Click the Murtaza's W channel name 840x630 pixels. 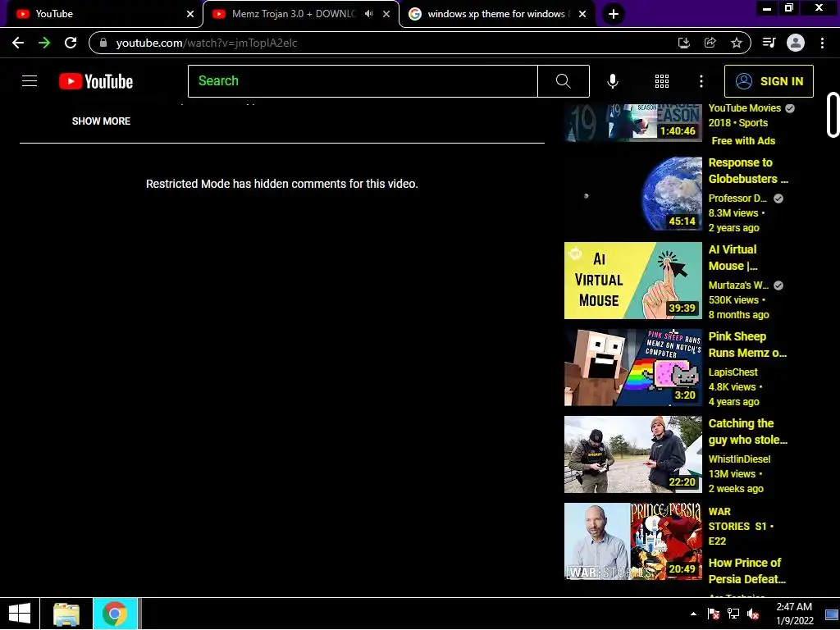click(739, 285)
